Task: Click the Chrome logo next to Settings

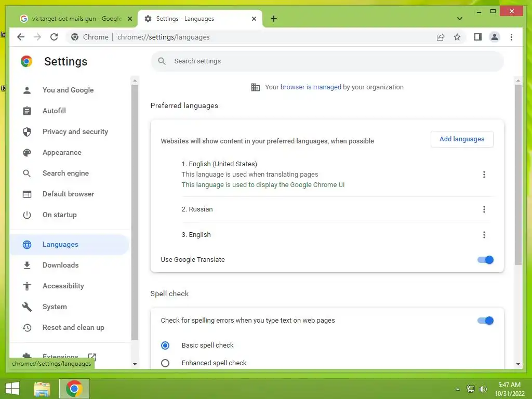Action: [x=26, y=61]
